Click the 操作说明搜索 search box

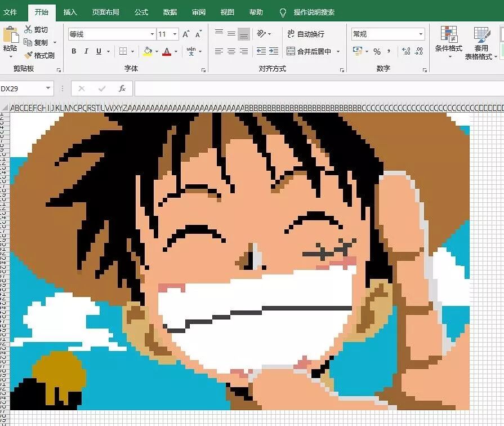pos(314,12)
